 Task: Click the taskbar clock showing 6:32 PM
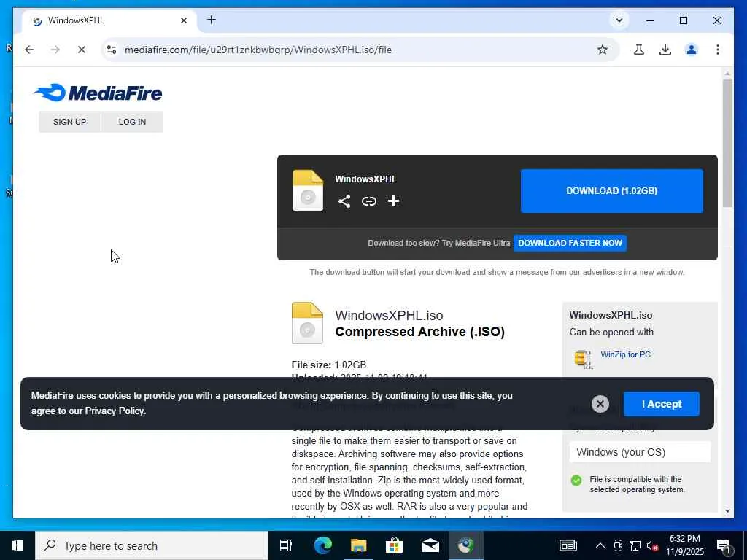(x=684, y=545)
